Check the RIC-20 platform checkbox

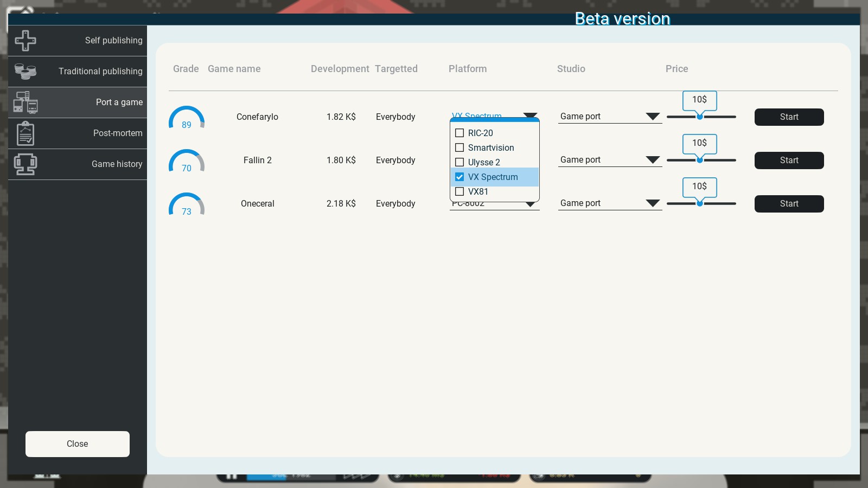tap(459, 133)
